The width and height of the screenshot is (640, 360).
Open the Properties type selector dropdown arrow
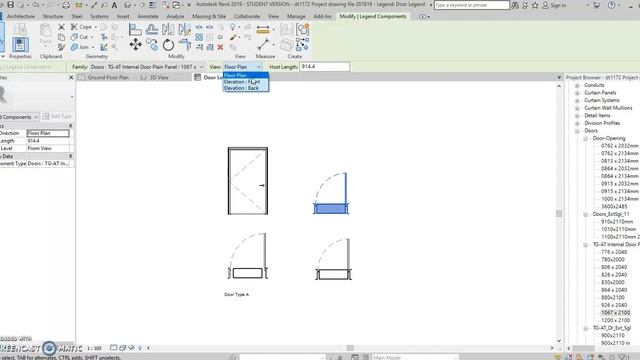tap(72, 97)
